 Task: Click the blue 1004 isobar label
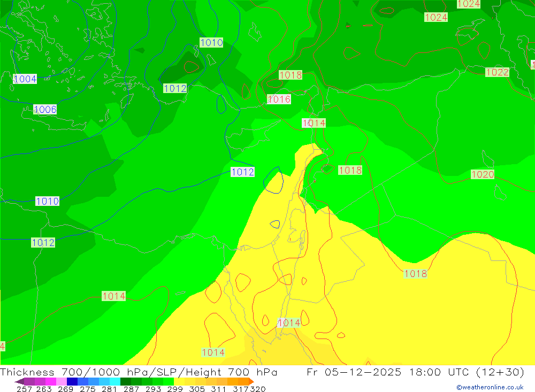click(x=25, y=79)
